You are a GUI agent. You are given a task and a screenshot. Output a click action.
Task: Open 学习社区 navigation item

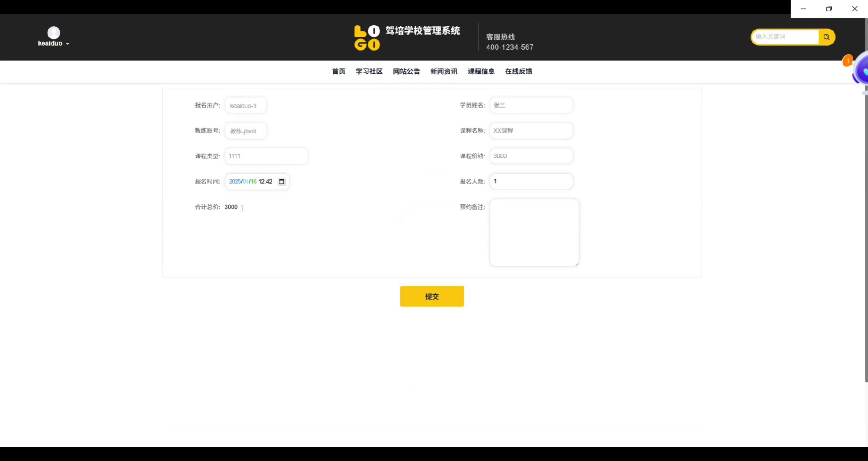coord(369,71)
